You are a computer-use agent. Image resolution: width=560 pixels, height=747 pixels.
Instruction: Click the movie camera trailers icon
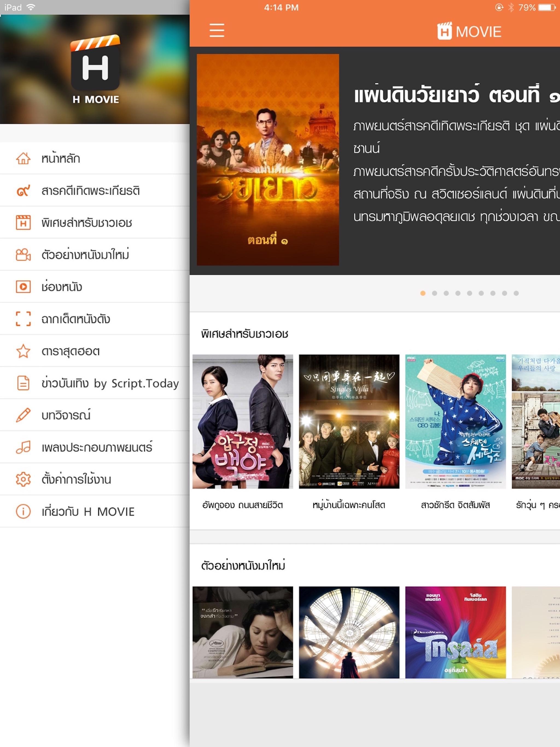click(23, 255)
